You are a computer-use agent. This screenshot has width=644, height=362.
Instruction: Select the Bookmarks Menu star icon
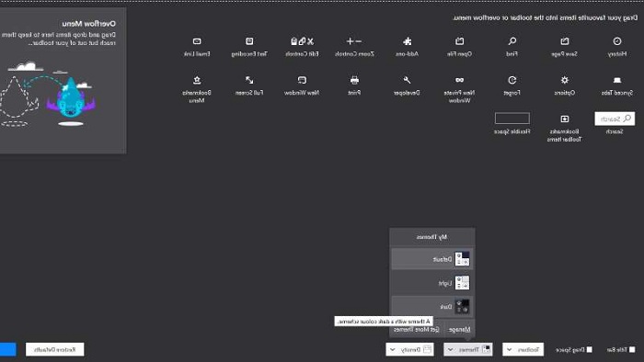(x=197, y=80)
